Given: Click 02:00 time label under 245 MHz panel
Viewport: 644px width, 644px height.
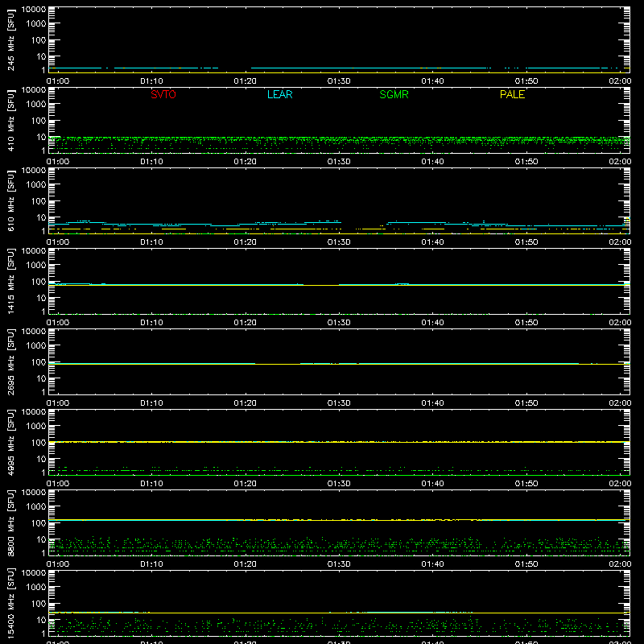Looking at the screenshot, I should [620, 81].
